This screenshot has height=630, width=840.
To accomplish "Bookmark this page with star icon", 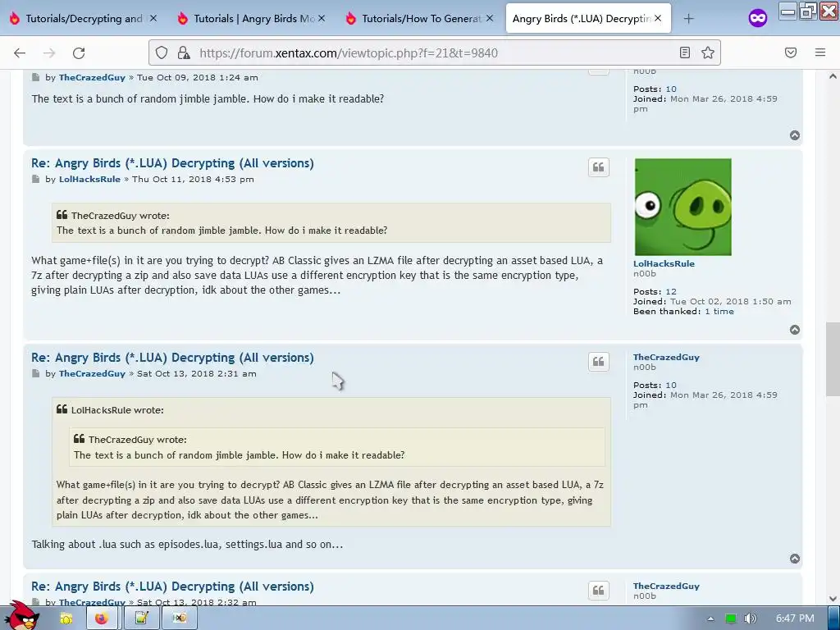I will 708,52.
